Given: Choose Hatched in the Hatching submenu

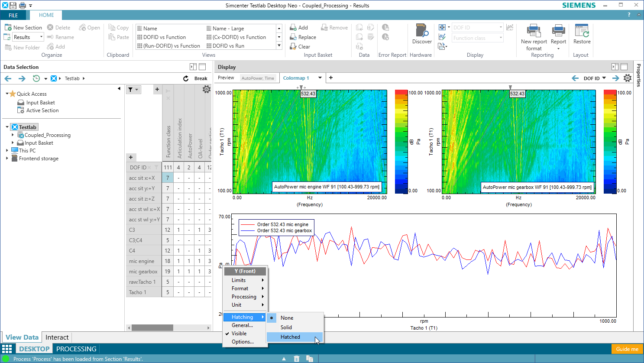Looking at the screenshot, I should (x=295, y=337).
